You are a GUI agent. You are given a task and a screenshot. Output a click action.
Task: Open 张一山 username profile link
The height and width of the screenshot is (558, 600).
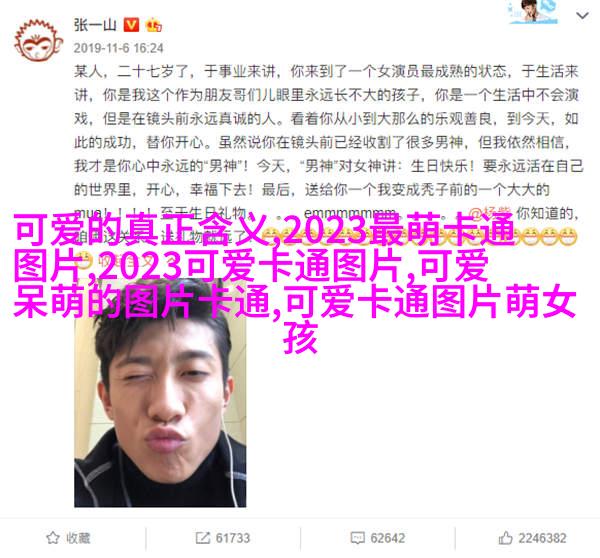click(95, 25)
